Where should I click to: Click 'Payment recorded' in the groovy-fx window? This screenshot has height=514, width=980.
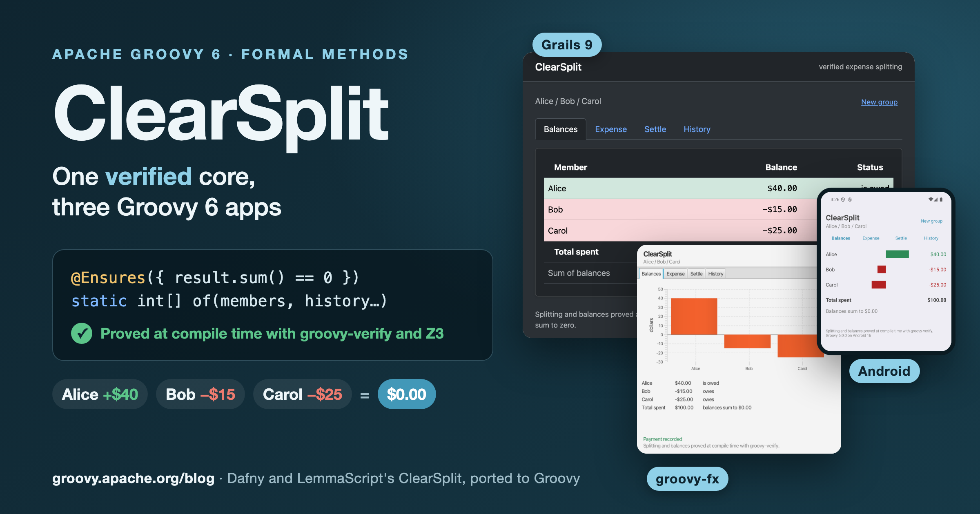[x=662, y=439]
